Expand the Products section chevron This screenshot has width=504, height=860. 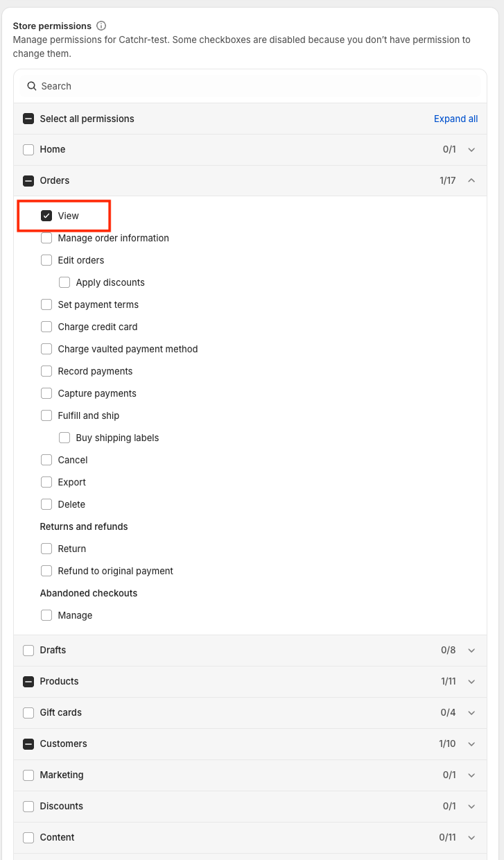(x=471, y=681)
